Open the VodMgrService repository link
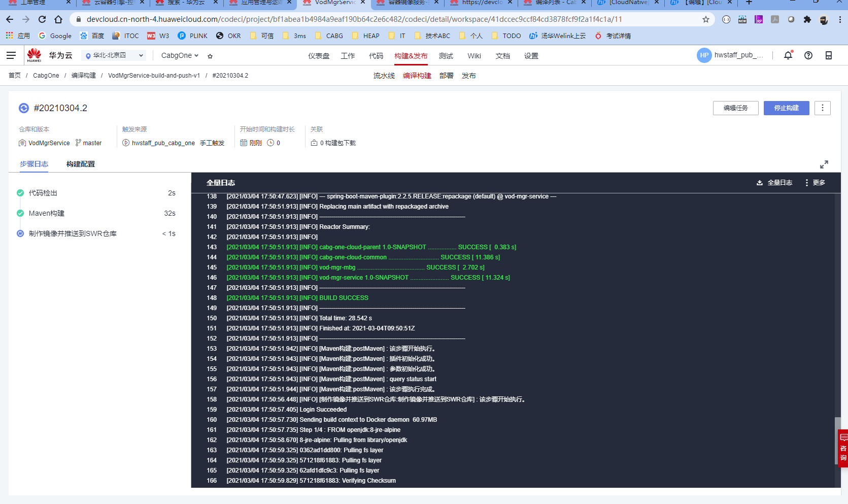 coord(49,143)
